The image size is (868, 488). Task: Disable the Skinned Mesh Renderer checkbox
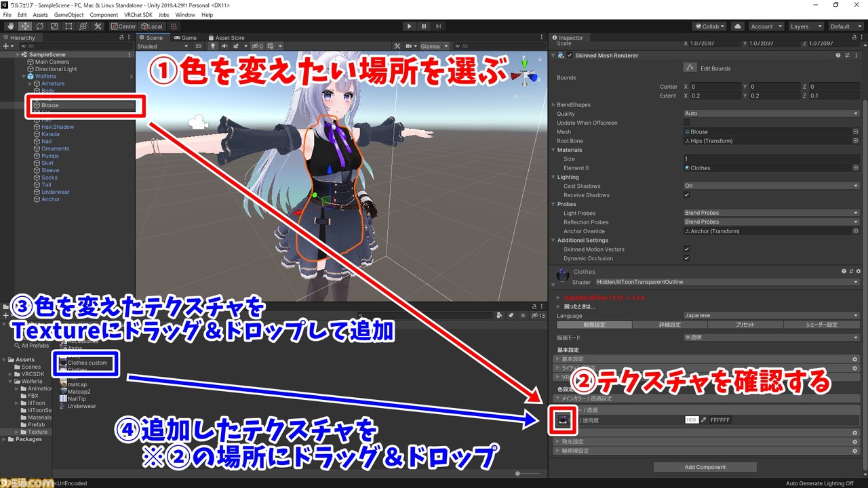(x=570, y=56)
